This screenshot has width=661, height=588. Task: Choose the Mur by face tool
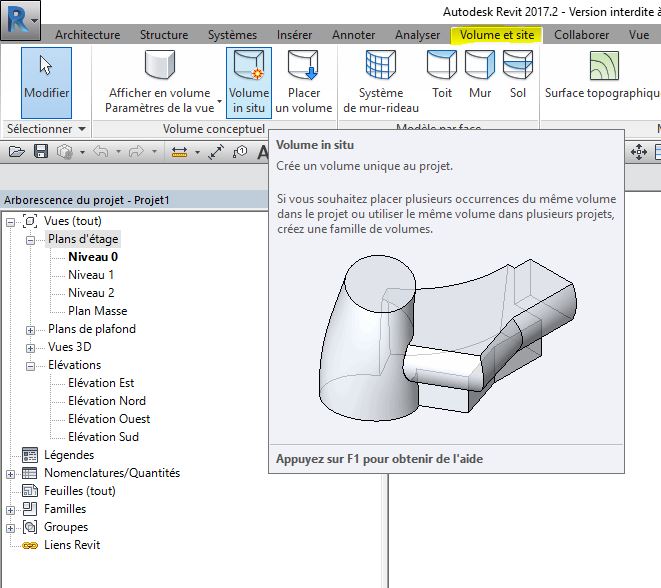pyautogui.click(x=480, y=76)
